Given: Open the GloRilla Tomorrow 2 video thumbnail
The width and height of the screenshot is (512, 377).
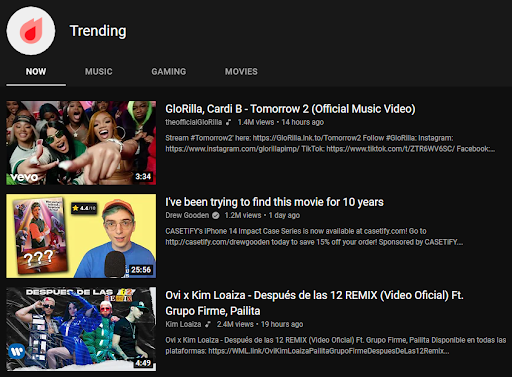Looking at the screenshot, I should [81, 143].
